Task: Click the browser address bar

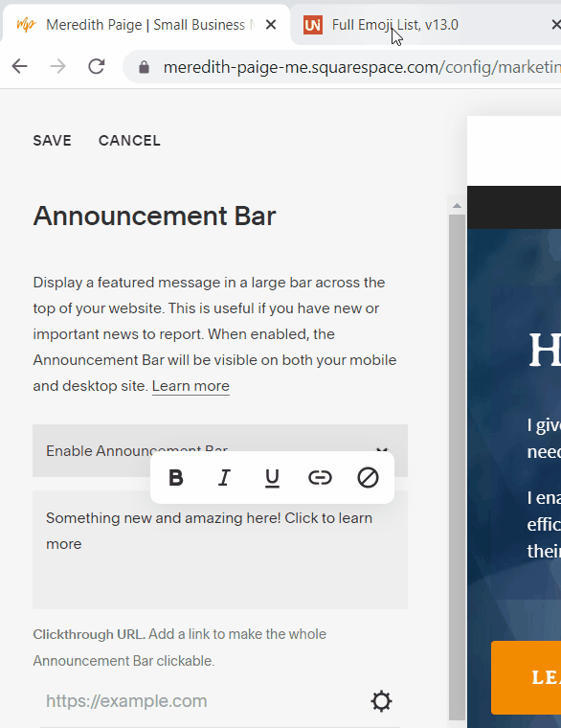Action: (x=344, y=67)
